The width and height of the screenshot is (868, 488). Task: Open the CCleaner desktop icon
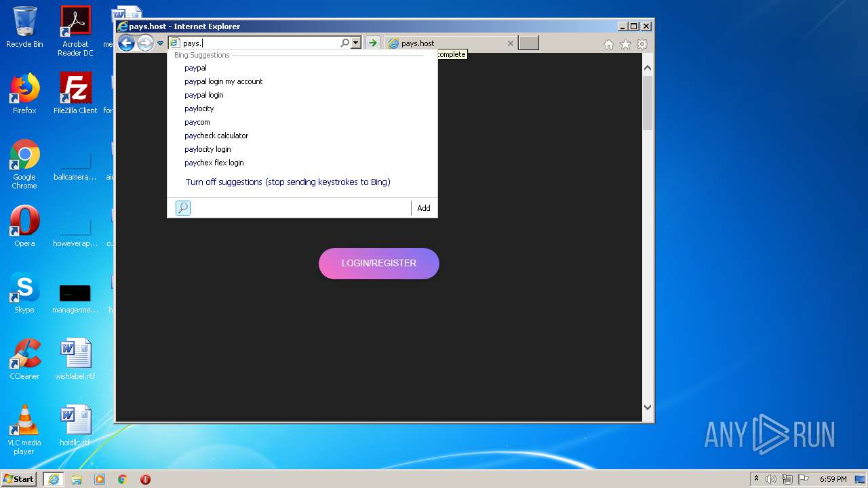click(x=24, y=359)
